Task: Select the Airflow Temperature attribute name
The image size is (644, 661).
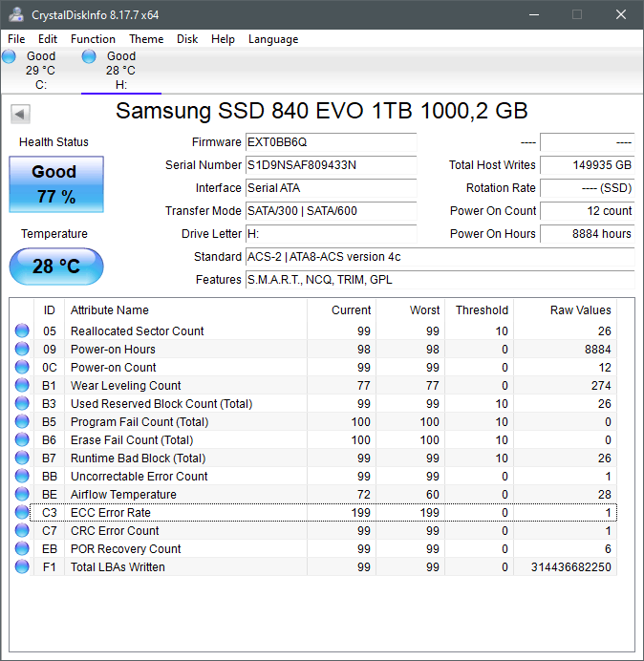Action: click(x=123, y=494)
